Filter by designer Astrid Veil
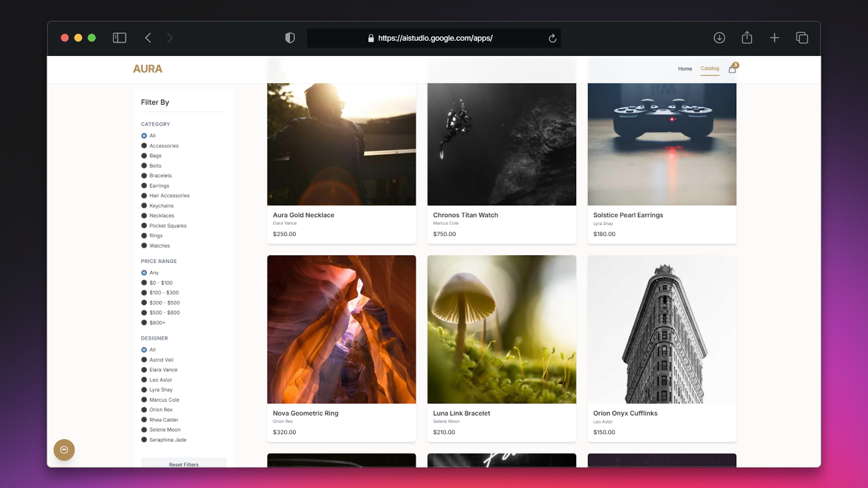The height and width of the screenshot is (488, 868). click(x=144, y=360)
